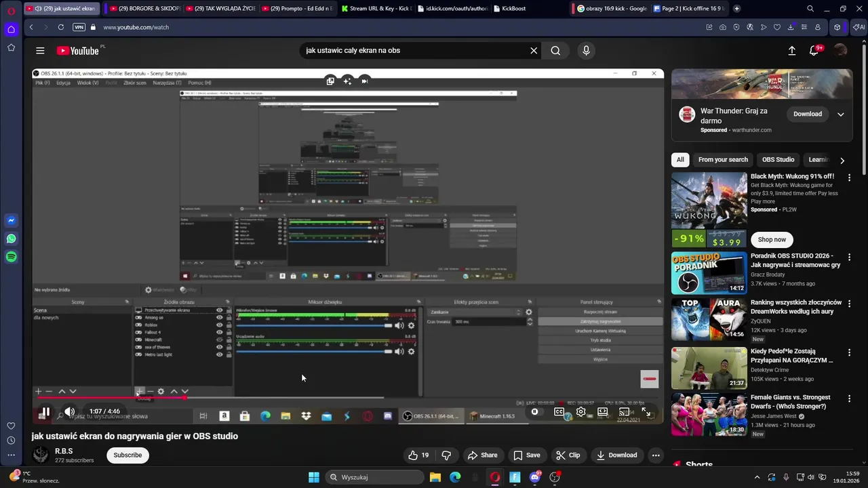The width and height of the screenshot is (868, 488).
Task: Seek on the red video progress bar
Action: coord(347,398)
